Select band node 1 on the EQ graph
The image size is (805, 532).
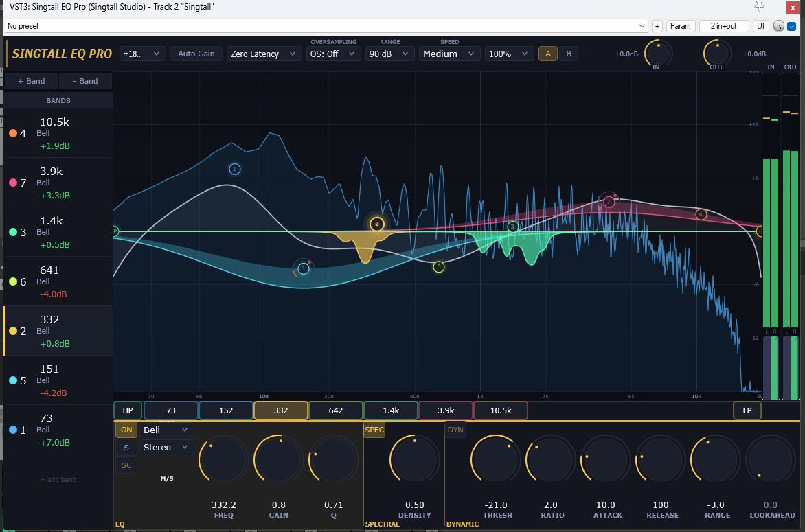(x=235, y=169)
